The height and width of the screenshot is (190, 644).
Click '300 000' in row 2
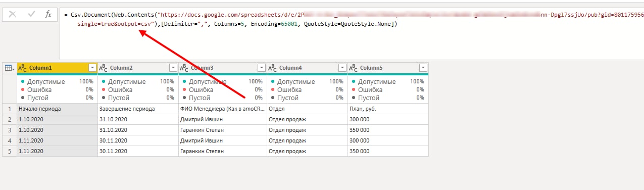pos(388,119)
